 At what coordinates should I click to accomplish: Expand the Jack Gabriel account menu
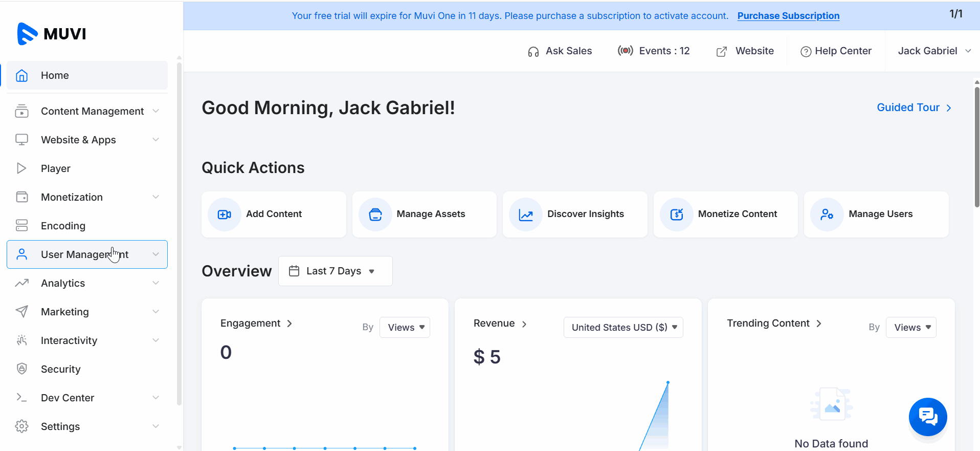[x=933, y=51]
